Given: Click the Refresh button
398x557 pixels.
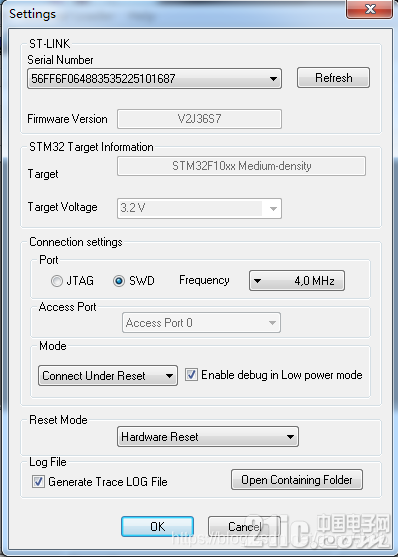Looking at the screenshot, I should [333, 78].
